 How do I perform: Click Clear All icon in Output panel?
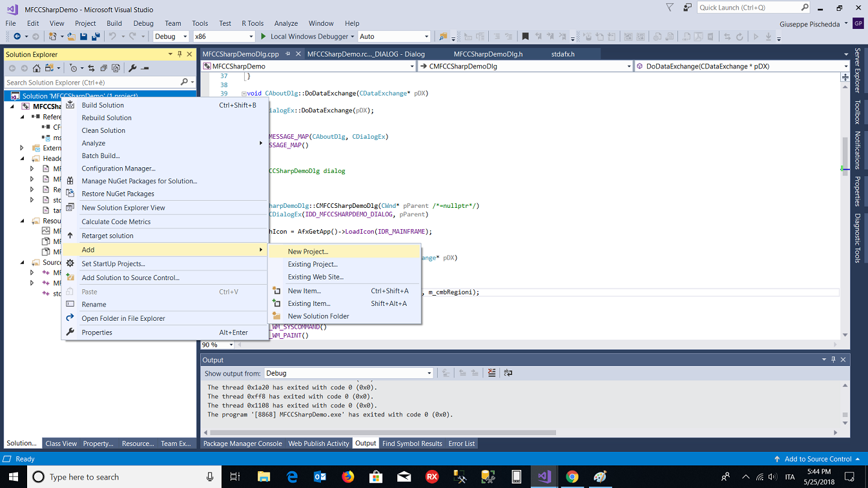click(x=492, y=373)
